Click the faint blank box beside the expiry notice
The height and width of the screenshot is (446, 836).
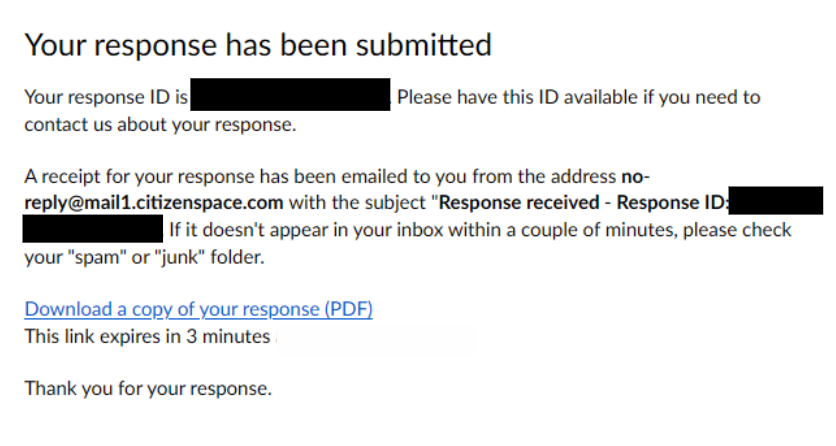376,338
